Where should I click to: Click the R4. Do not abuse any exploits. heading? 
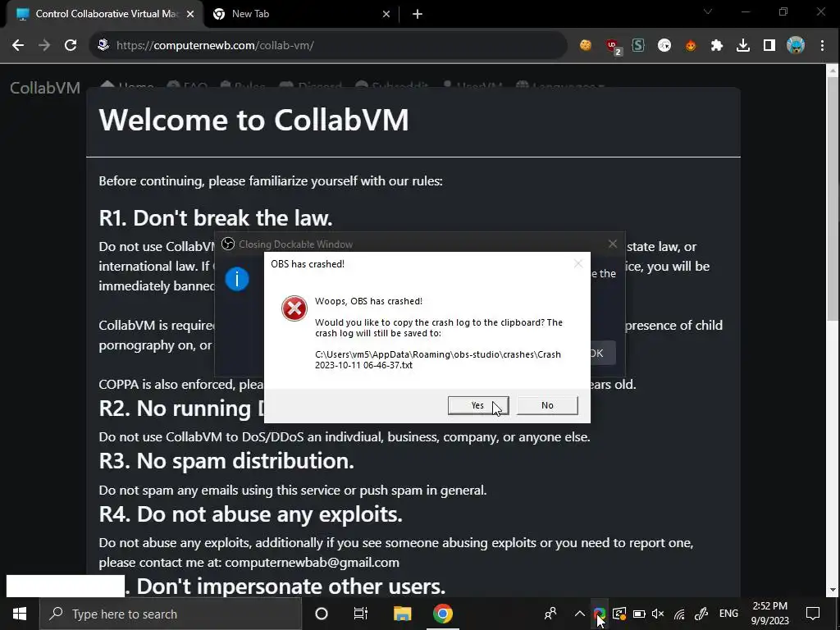point(251,514)
